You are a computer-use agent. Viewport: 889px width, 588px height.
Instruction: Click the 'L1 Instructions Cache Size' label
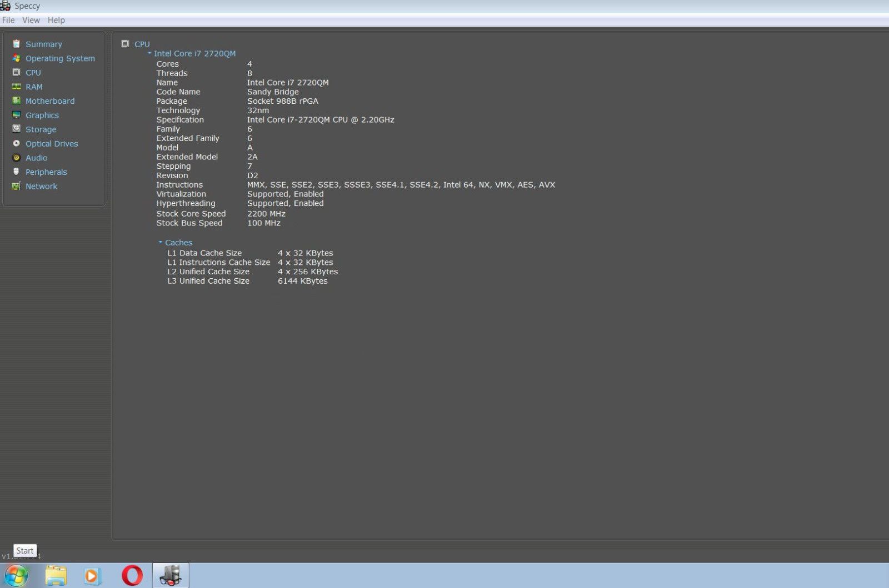[219, 263]
